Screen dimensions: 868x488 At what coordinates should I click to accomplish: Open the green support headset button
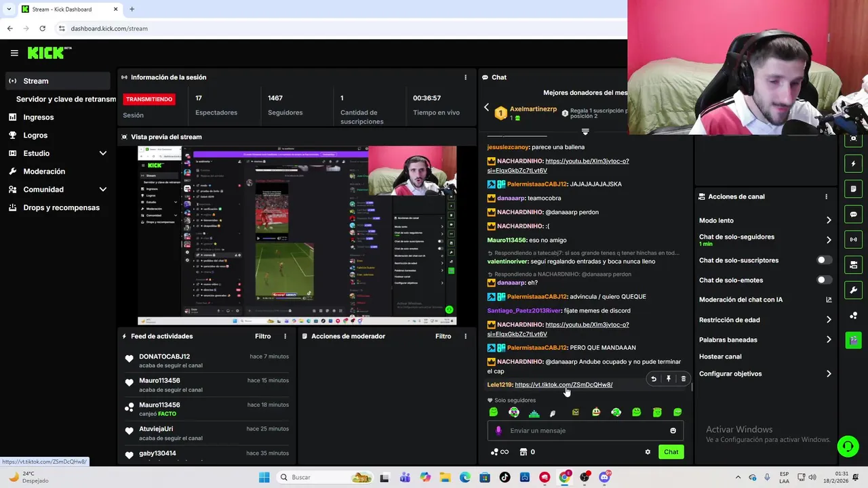pyautogui.click(x=848, y=446)
